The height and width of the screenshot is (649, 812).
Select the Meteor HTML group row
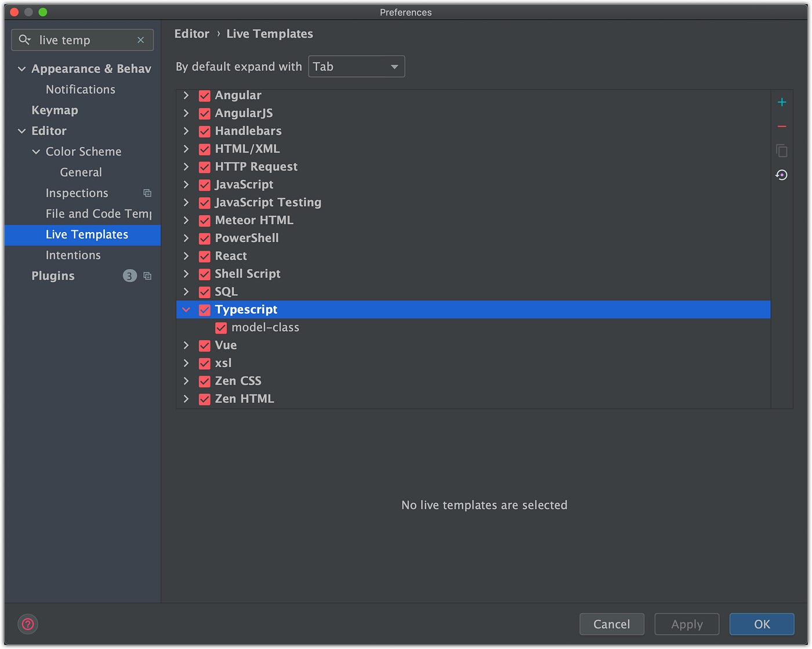[473, 220]
